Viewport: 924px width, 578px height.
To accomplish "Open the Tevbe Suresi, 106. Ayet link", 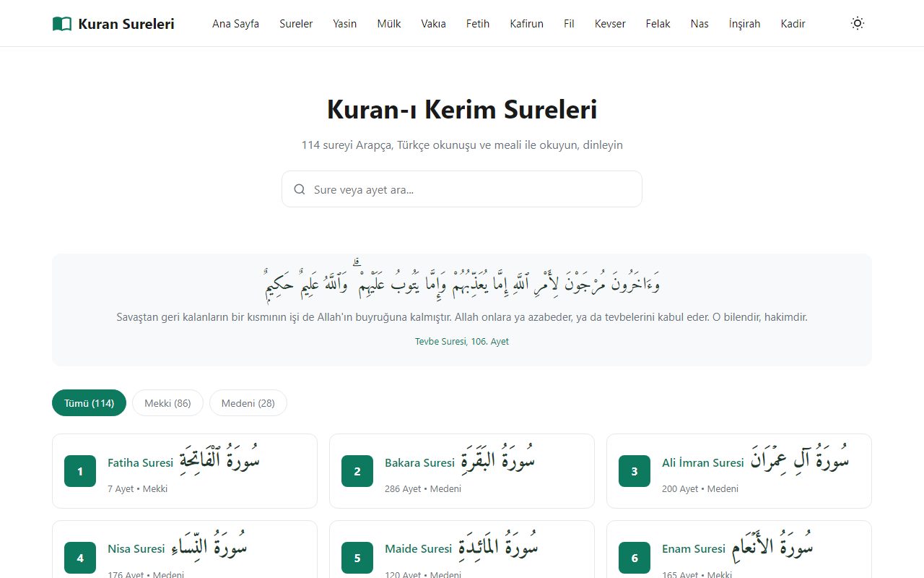I will [x=462, y=341].
